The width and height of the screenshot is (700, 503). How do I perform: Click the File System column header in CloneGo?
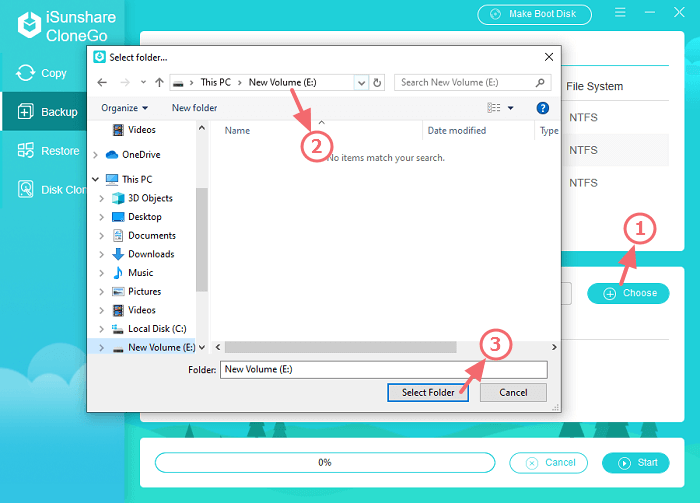point(595,87)
